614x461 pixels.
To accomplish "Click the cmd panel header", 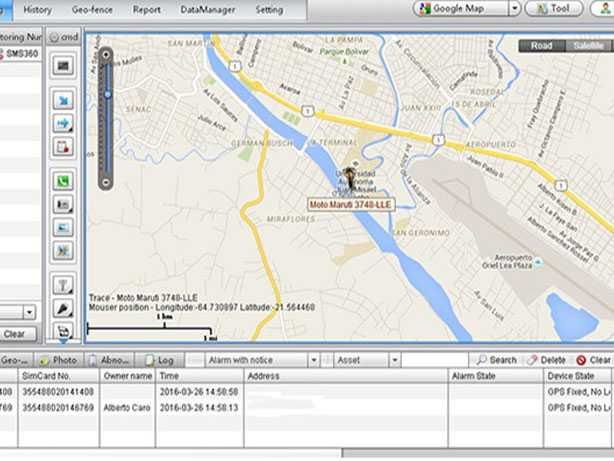I will pyautogui.click(x=64, y=37).
